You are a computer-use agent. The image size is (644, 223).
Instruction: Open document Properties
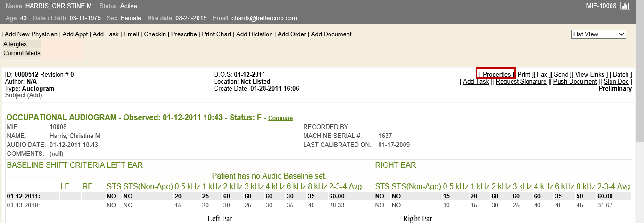point(496,75)
